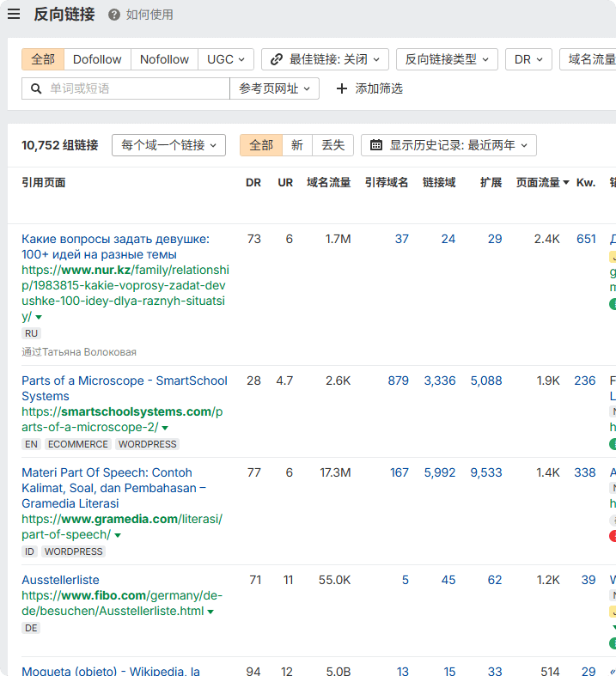Expand the gramedia.com URL caret arrow
Image resolution: width=616 pixels, height=676 pixels.
pyautogui.click(x=118, y=535)
